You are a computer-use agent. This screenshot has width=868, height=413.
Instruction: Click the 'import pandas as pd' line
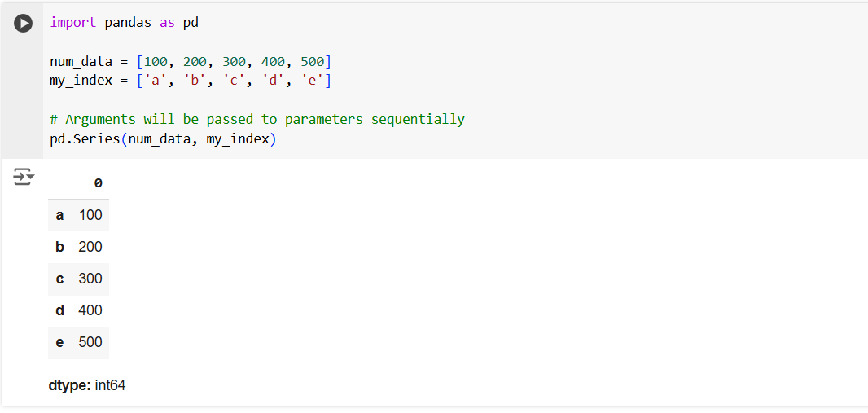124,23
